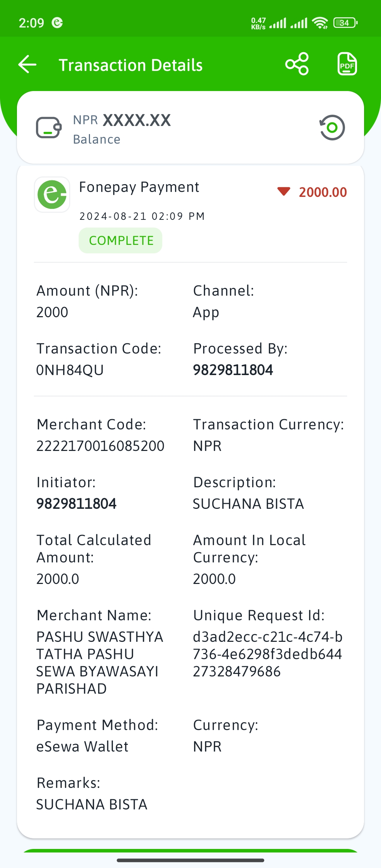Viewport: 381px width, 868px height.
Task: Go back using the arrow icon
Action: (28, 65)
